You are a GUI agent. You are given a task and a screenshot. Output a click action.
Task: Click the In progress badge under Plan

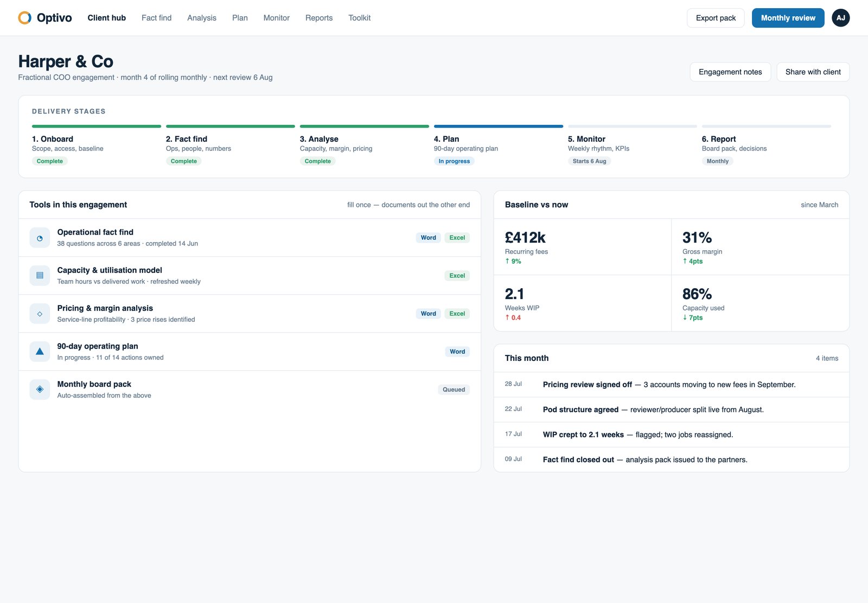tap(454, 161)
